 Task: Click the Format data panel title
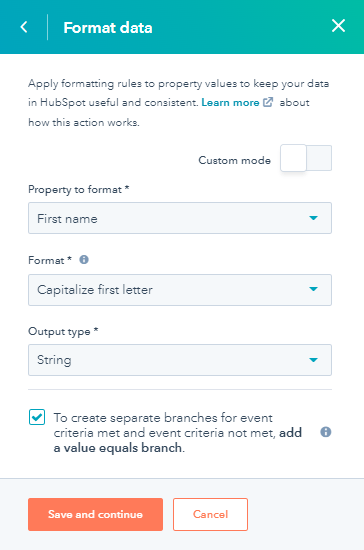point(108,27)
